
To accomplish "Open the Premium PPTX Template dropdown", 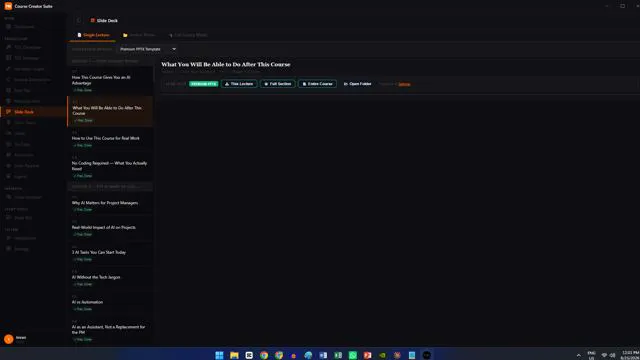I will click(x=147, y=49).
